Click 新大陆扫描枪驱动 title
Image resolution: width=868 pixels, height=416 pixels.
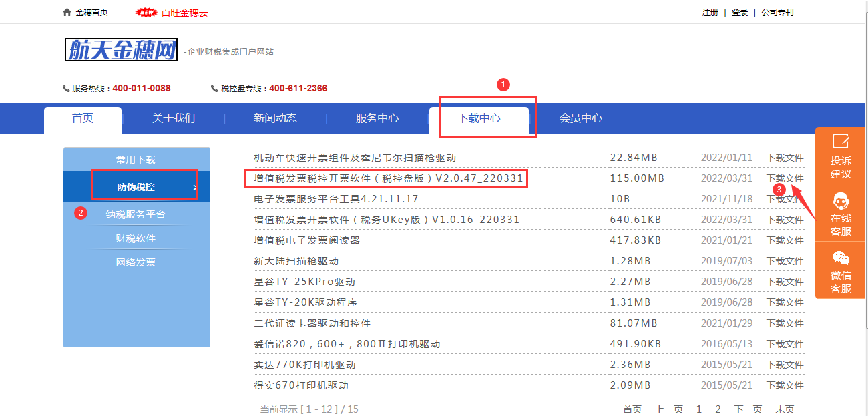[296, 261]
